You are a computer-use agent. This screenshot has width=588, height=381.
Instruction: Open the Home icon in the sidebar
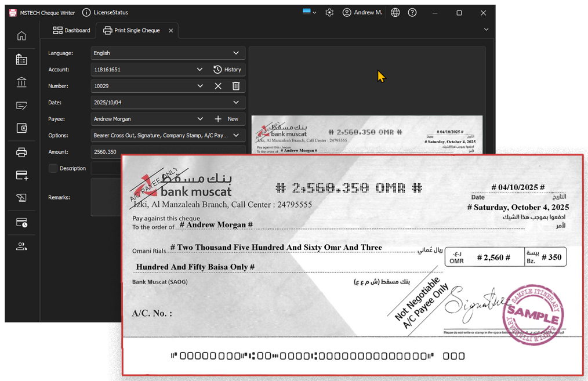(x=21, y=36)
